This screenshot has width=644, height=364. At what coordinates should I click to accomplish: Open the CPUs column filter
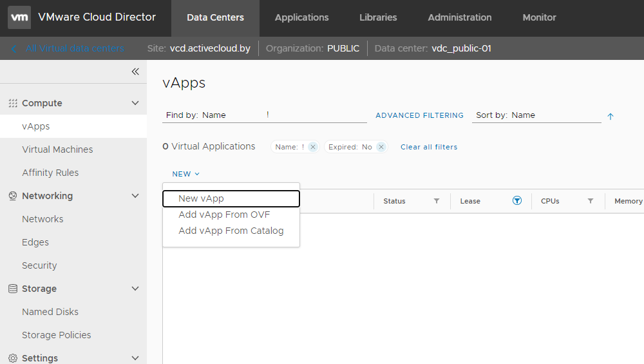click(590, 201)
